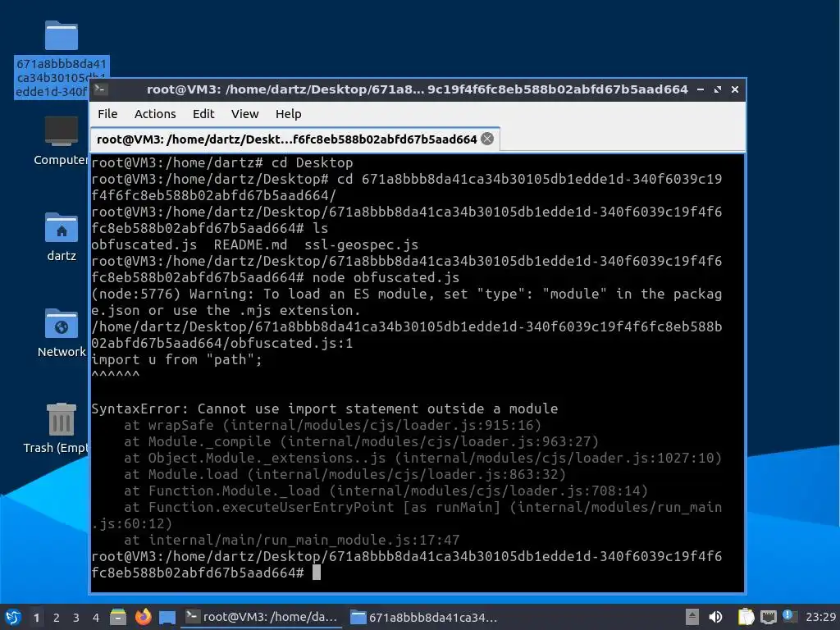
Task: Click the terminal icon in the window title bar
Action: coord(100,89)
